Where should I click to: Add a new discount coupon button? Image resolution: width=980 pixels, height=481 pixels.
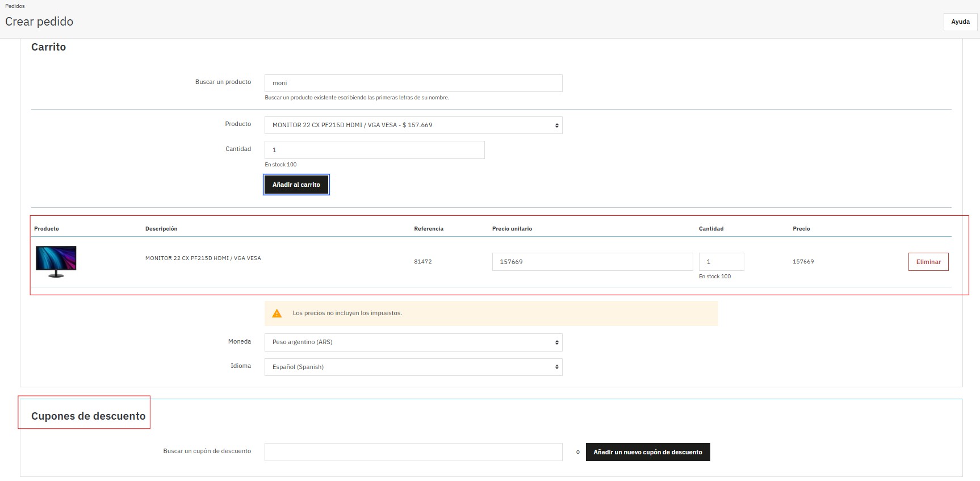click(647, 452)
